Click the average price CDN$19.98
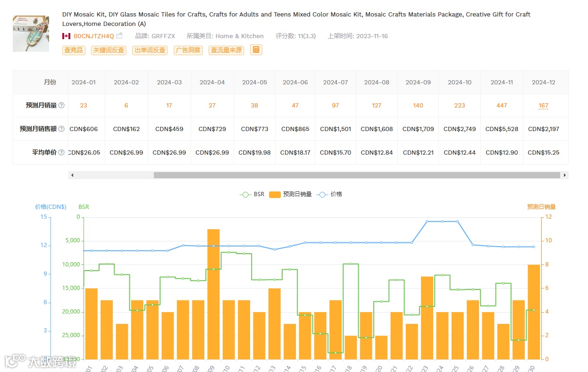The width and height of the screenshot is (588, 372). 254,152
